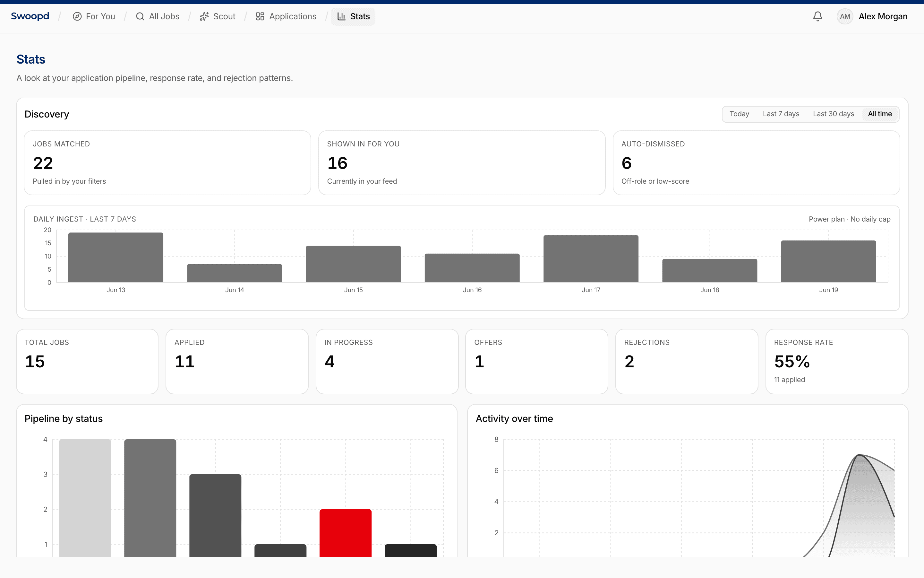
Task: Click the Discovery section heading
Action: (47, 114)
